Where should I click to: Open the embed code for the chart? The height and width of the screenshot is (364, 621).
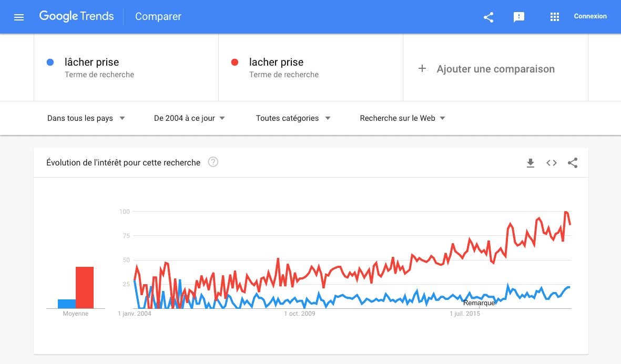(x=551, y=163)
